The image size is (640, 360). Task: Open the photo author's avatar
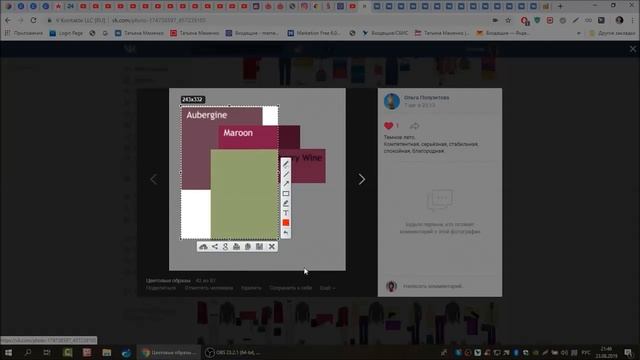(x=392, y=101)
